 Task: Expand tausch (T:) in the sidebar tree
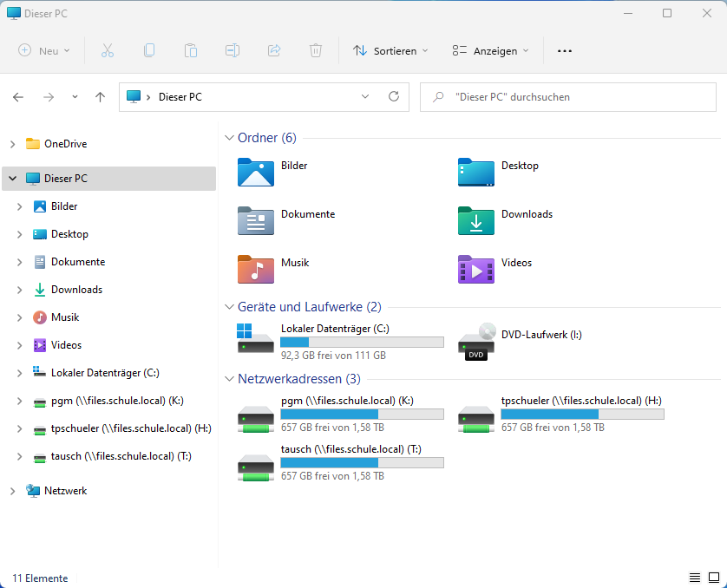19,456
